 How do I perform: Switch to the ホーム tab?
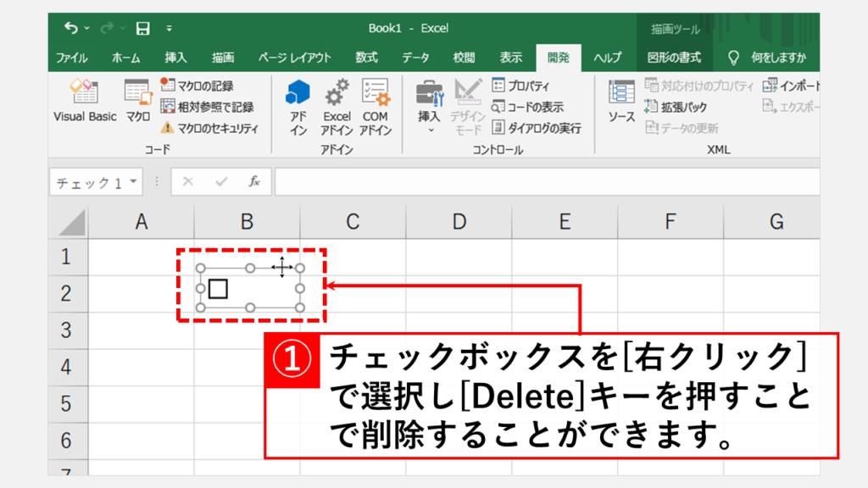(x=126, y=58)
